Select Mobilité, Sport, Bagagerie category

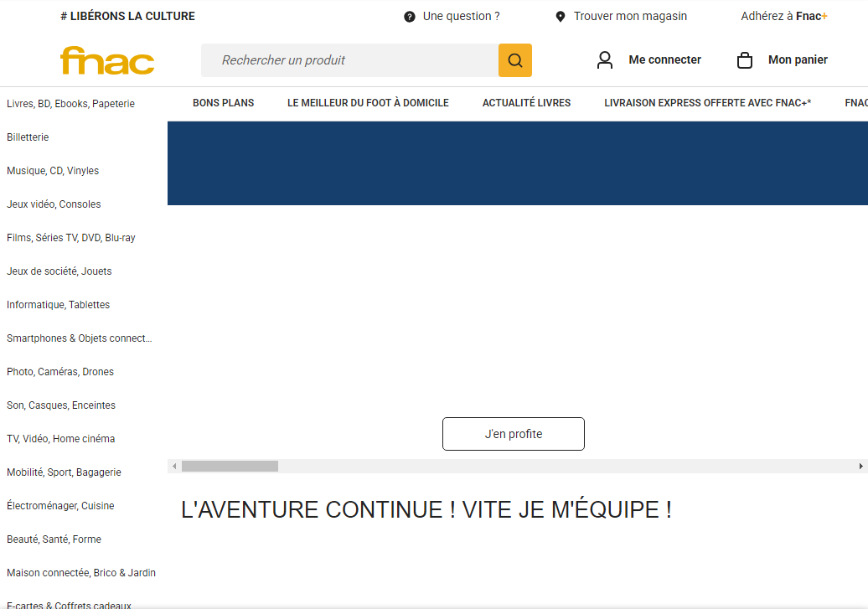click(64, 472)
